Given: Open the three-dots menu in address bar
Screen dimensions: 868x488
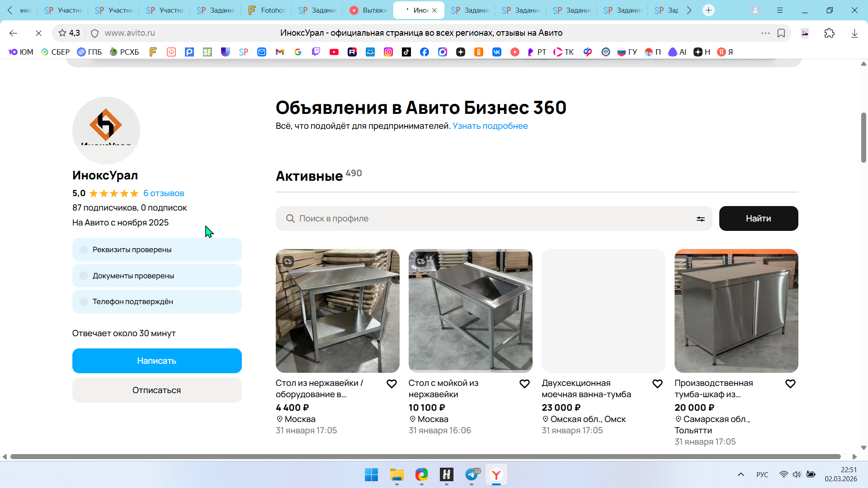Looking at the screenshot, I should tap(765, 33).
